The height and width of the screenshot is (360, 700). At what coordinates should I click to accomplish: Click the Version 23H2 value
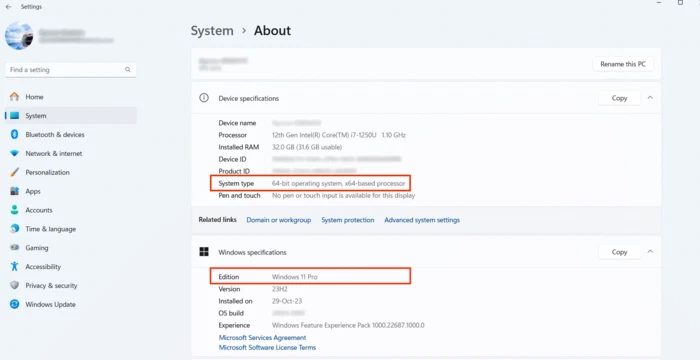tap(281, 289)
